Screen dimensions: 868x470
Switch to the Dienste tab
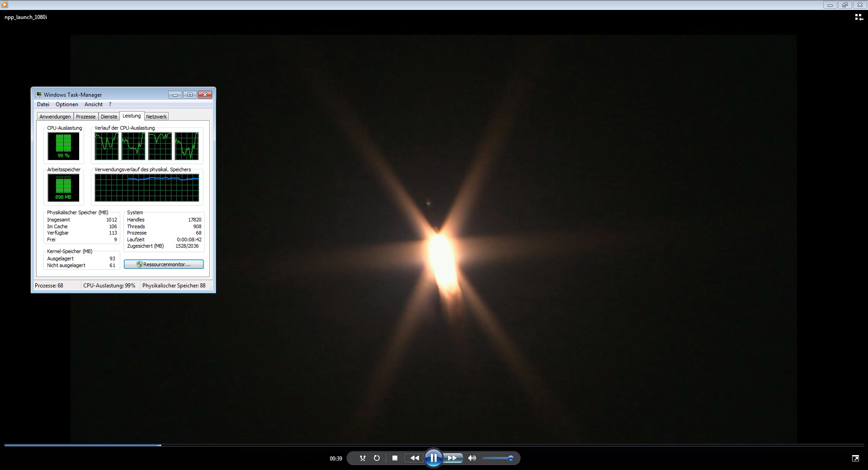[x=109, y=117]
